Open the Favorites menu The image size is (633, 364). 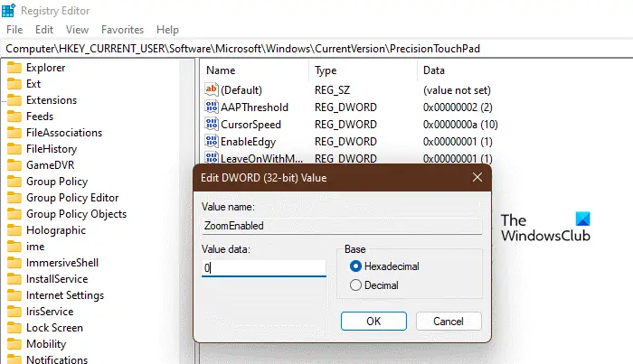122,30
